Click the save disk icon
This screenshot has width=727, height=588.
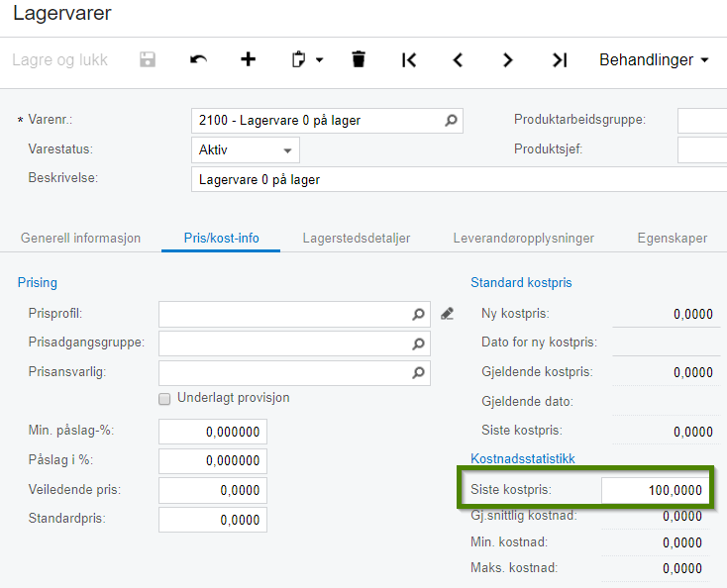pos(148,59)
